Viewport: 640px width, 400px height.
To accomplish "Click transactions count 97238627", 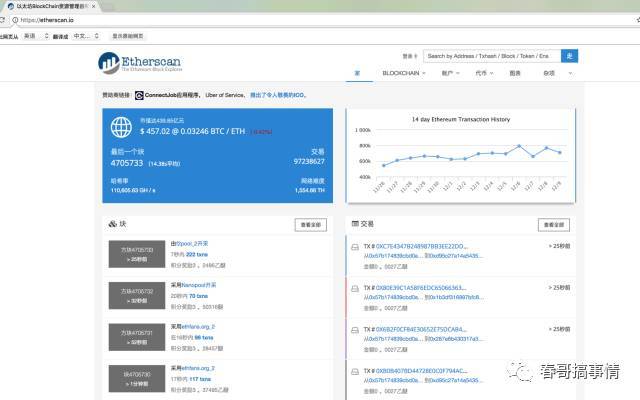I will click(309, 161).
